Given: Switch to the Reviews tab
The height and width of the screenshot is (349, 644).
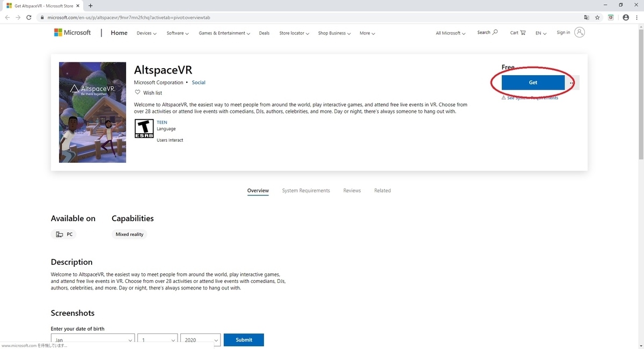Looking at the screenshot, I should click(352, 191).
